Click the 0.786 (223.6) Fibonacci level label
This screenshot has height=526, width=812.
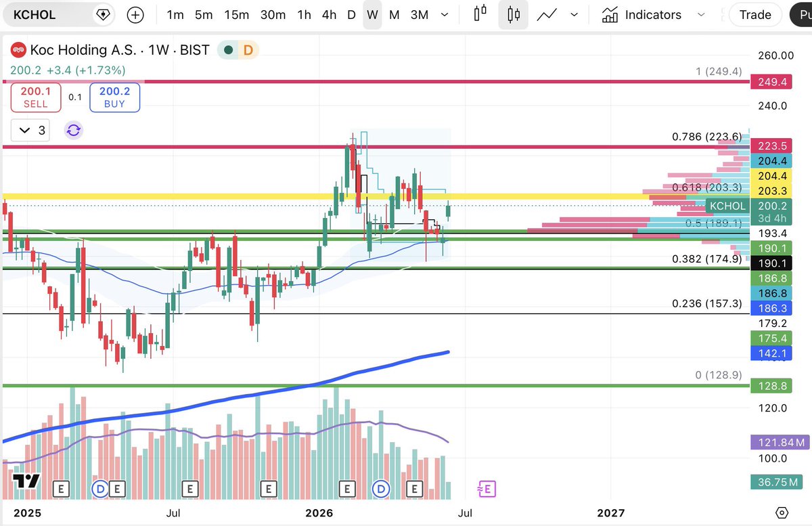(707, 137)
